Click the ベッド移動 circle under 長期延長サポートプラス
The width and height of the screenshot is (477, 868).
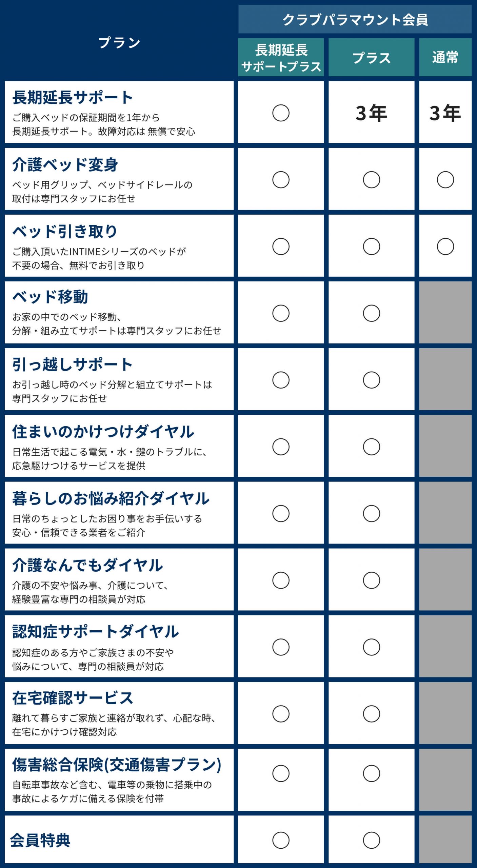pyautogui.click(x=281, y=313)
